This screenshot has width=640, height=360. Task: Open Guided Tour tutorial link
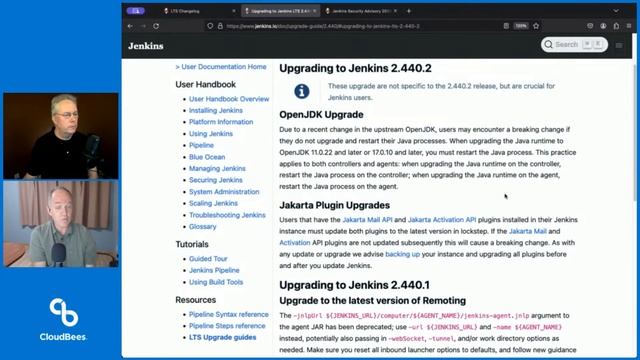208,258
